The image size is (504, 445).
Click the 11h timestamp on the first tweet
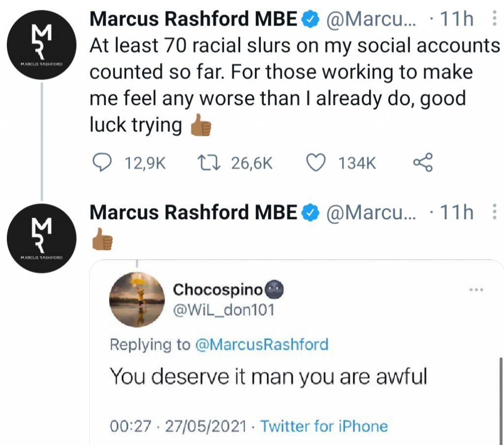[458, 19]
